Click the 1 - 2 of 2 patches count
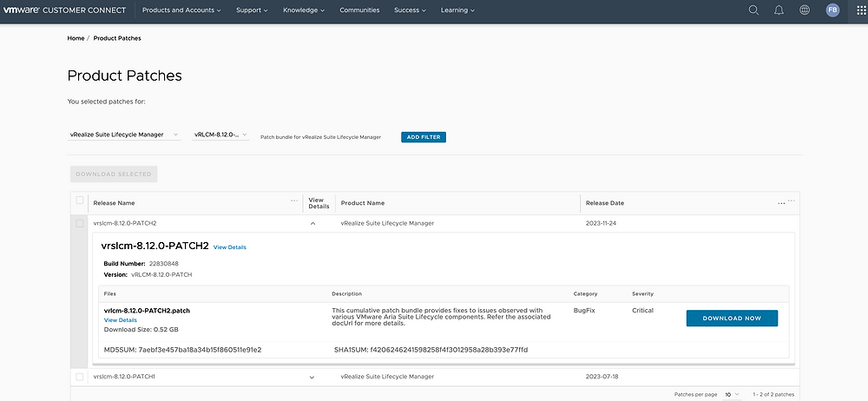This screenshot has width=868, height=401. coord(773,394)
